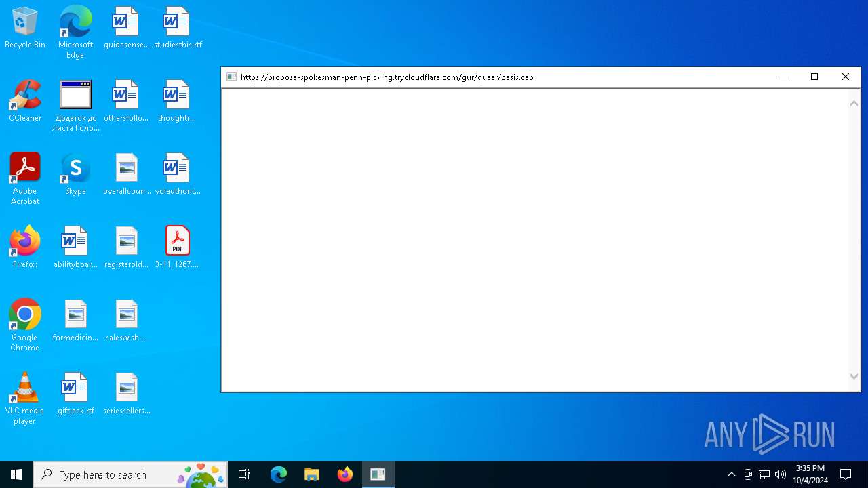The width and height of the screenshot is (868, 488).
Task: Select registerold image file icon
Action: (127, 248)
